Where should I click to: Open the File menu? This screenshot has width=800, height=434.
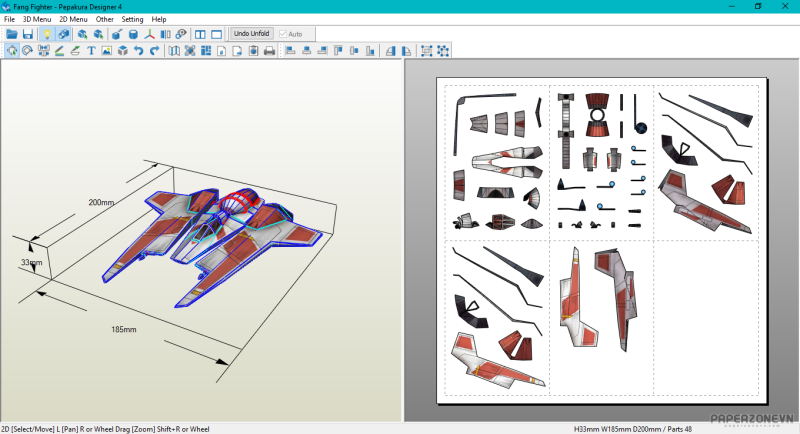[9, 19]
